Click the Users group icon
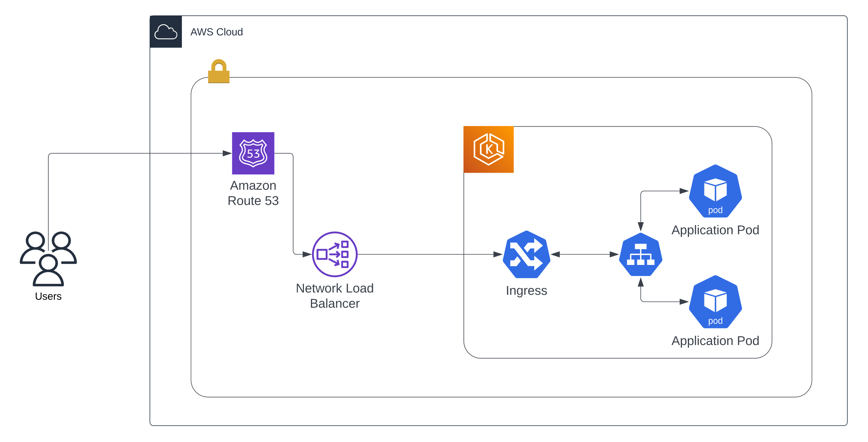 point(48,259)
